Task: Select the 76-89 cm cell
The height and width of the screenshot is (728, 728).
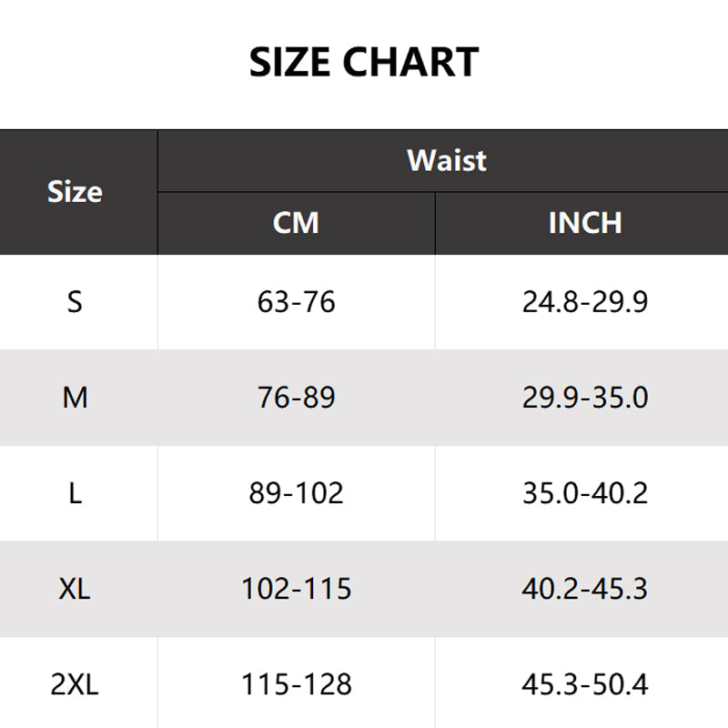Action: 296,398
